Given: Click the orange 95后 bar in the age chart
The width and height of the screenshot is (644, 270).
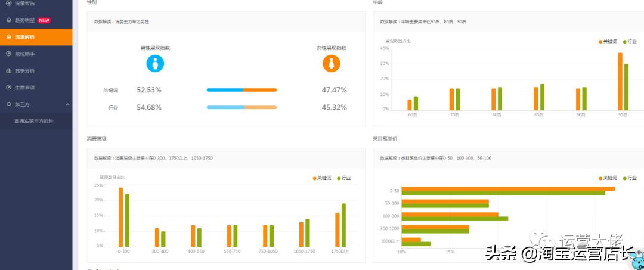Looking at the screenshot, I should tap(620, 81).
